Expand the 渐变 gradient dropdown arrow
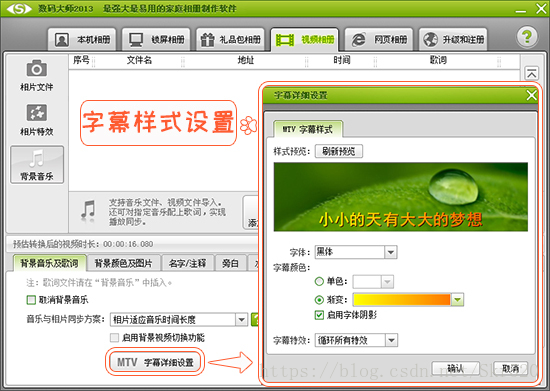Viewport: 550px width, 391px height. pyautogui.click(x=457, y=300)
